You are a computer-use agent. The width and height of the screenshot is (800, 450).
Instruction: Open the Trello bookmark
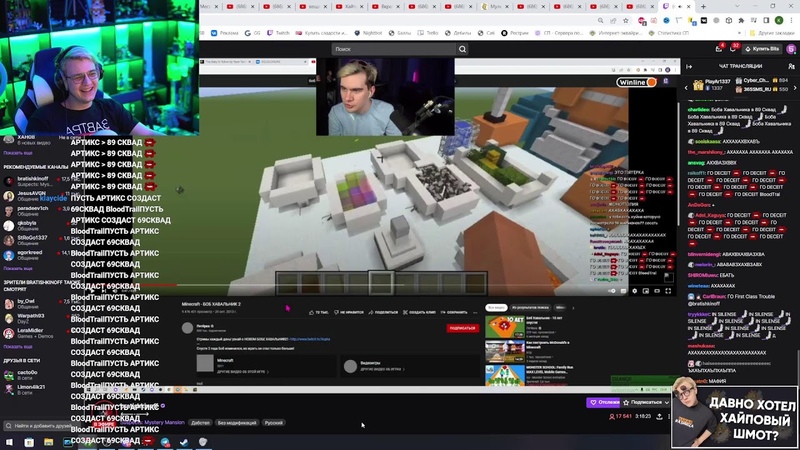(x=428, y=33)
